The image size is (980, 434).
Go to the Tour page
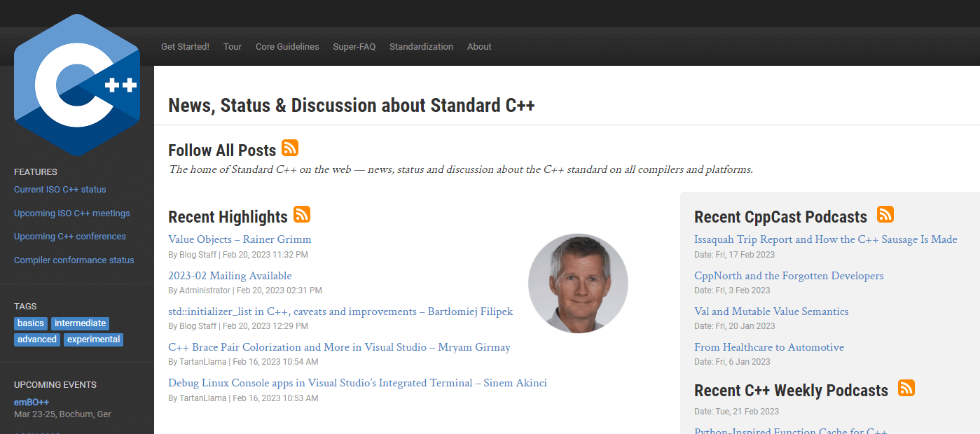click(233, 47)
